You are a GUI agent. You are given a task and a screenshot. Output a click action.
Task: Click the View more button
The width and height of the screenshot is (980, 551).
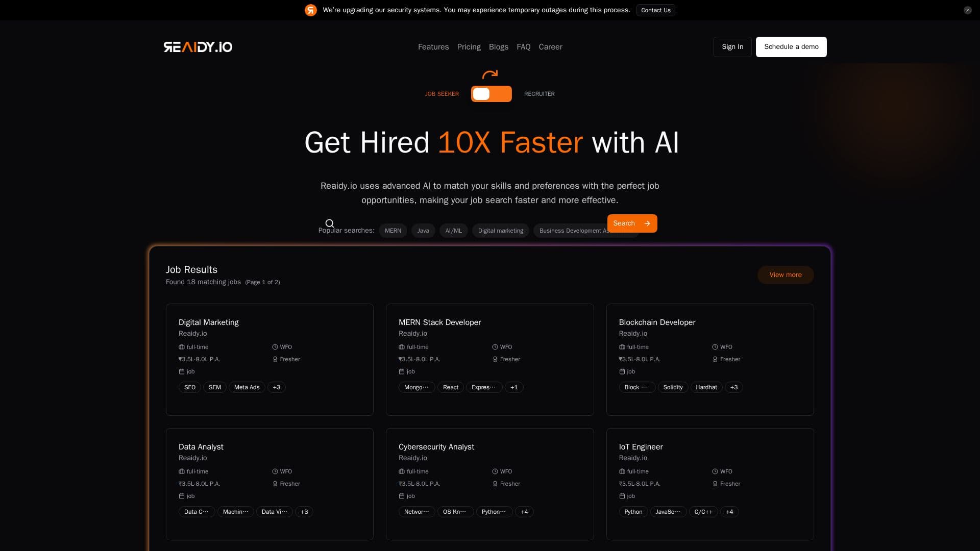pos(786,275)
